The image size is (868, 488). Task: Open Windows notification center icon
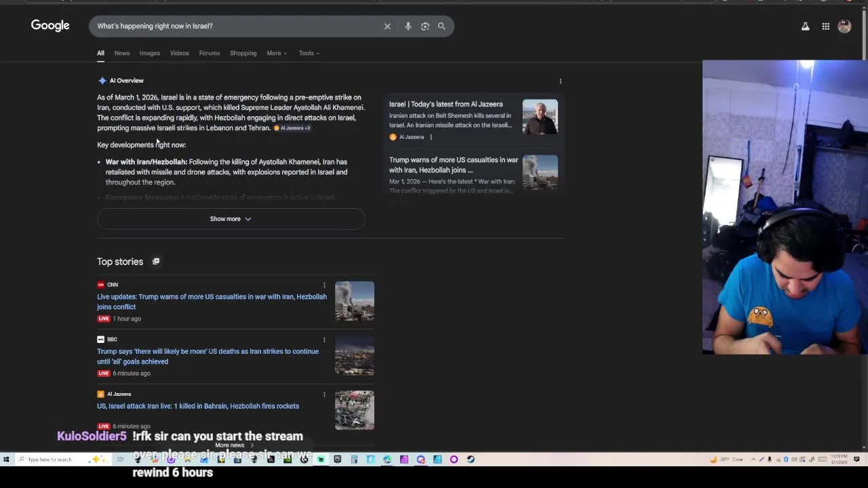pyautogui.click(x=856, y=460)
